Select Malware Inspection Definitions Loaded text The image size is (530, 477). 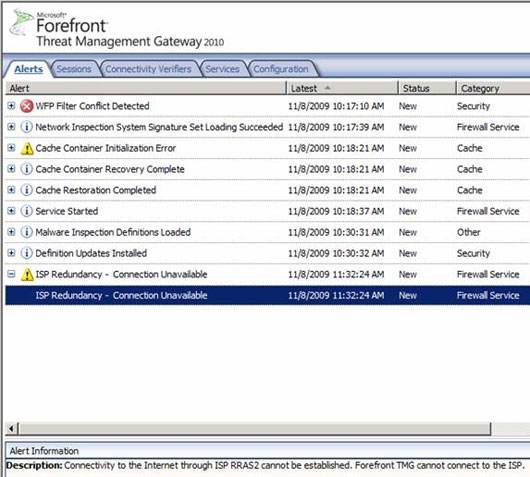pyautogui.click(x=113, y=232)
